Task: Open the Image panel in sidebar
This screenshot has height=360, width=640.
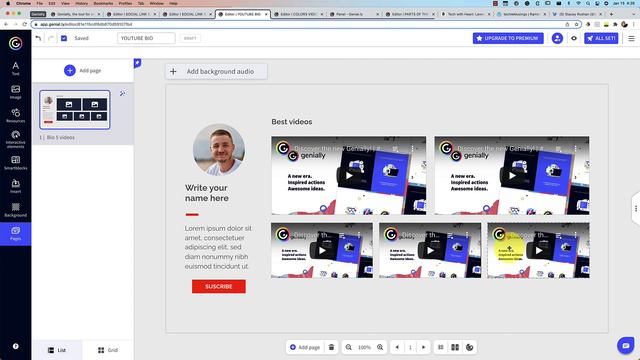Action: (16, 92)
